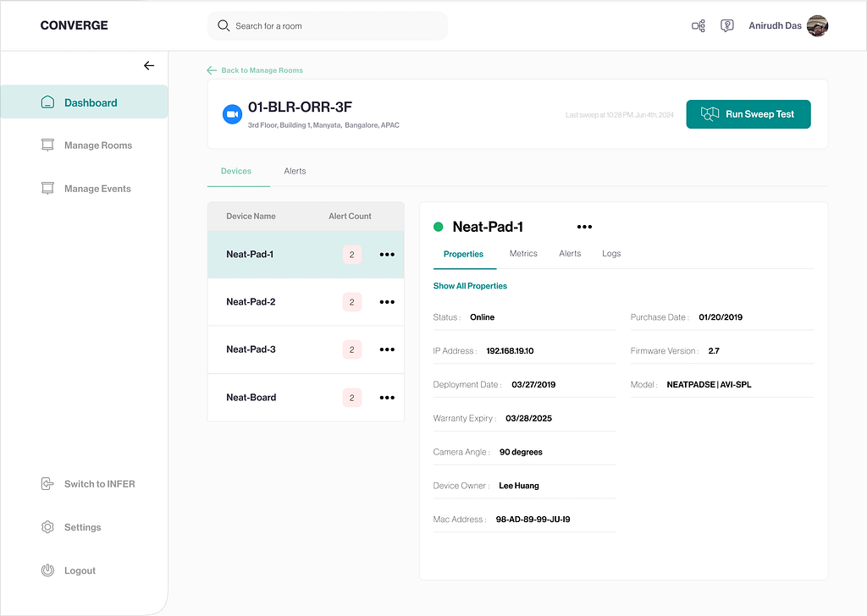Click the alert count badge for Neat-Pad-2
The width and height of the screenshot is (867, 616).
pyautogui.click(x=351, y=302)
